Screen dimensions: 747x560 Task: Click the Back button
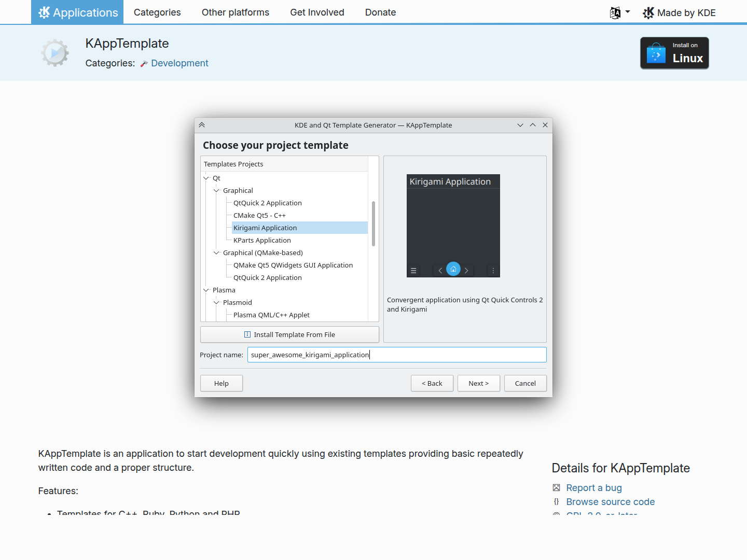click(x=432, y=383)
